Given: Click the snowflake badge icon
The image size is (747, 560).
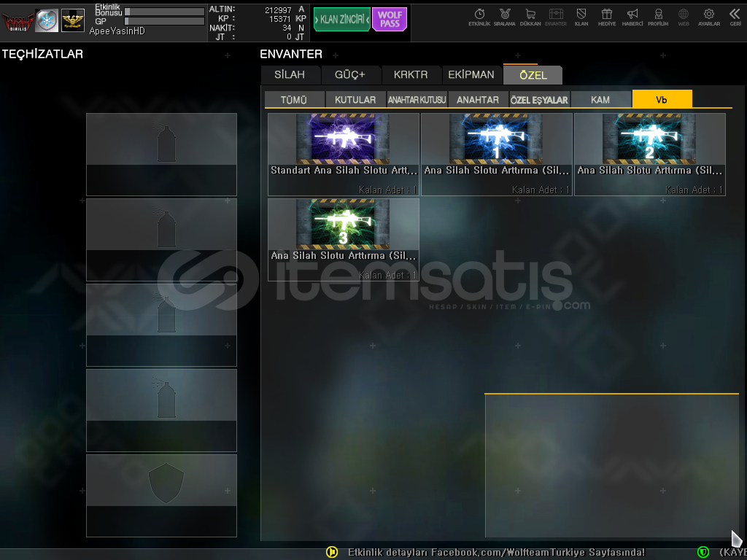Looking at the screenshot, I should 47,20.
